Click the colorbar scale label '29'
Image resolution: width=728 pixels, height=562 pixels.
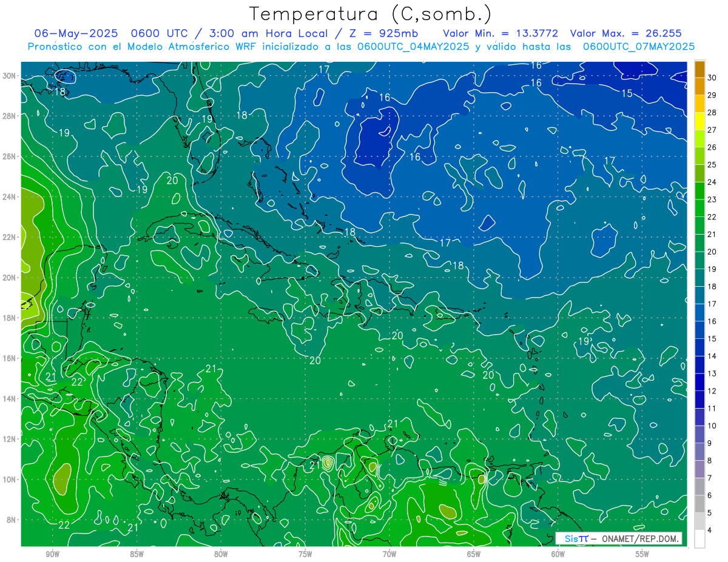pos(712,95)
